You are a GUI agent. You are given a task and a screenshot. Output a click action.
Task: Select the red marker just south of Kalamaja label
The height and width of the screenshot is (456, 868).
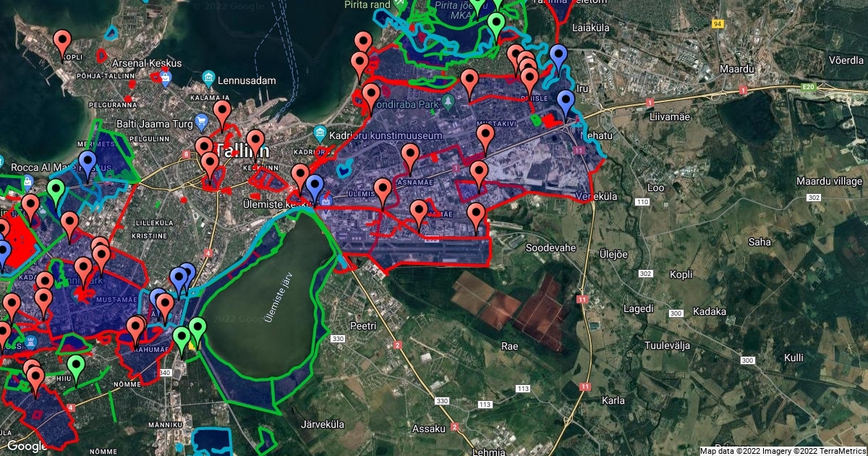coord(222,114)
